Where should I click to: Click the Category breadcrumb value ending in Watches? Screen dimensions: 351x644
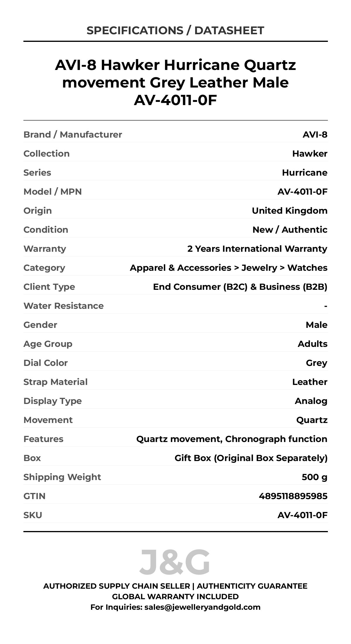(x=228, y=268)
